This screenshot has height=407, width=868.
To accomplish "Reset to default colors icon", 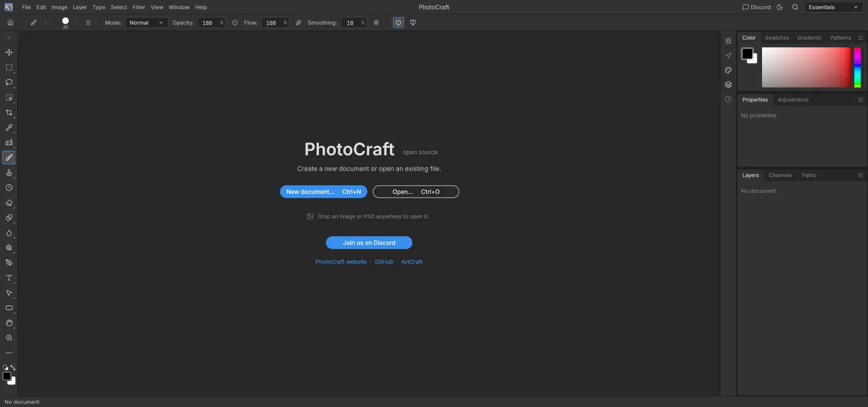I will click(6, 368).
